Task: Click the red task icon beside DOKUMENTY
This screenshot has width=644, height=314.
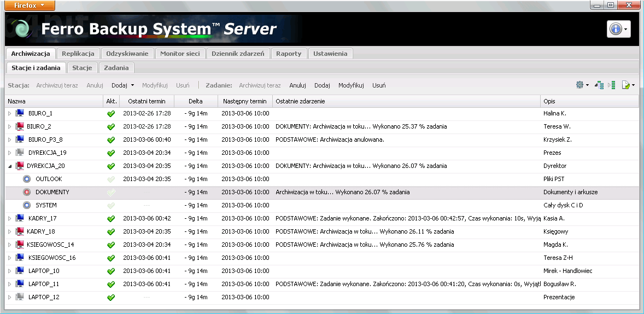Action: pyautogui.click(x=27, y=192)
